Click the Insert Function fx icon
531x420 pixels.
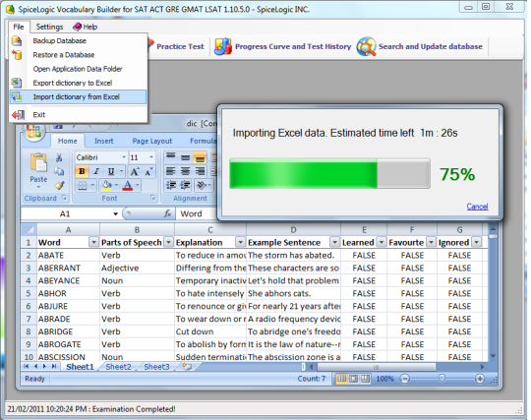click(x=167, y=213)
